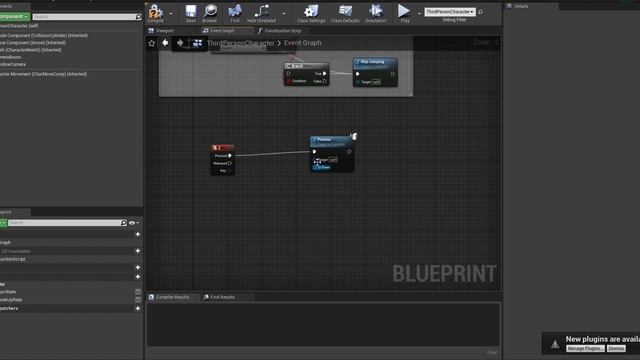640x360 pixels.
Task: Click the graph grid icon in breadcrumb
Action: pyautogui.click(x=198, y=43)
